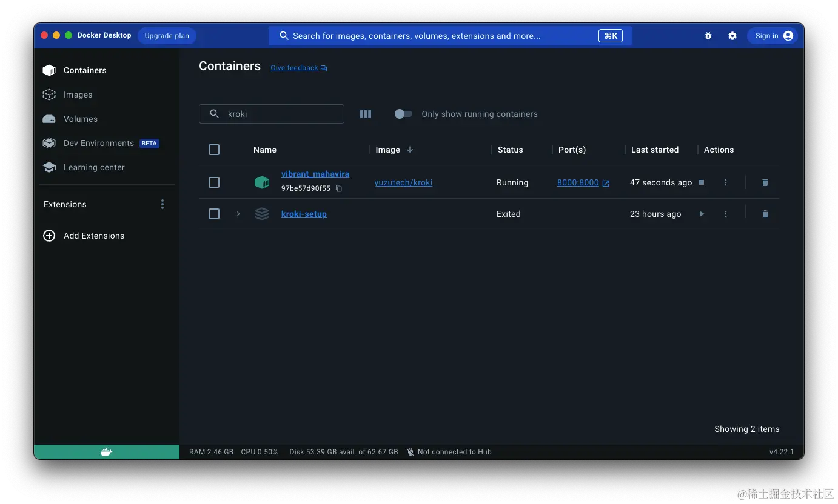Screen dimensions: 838x504
Task: Click the Disk 53.39 GB avail. status entry
Action: [344, 452]
